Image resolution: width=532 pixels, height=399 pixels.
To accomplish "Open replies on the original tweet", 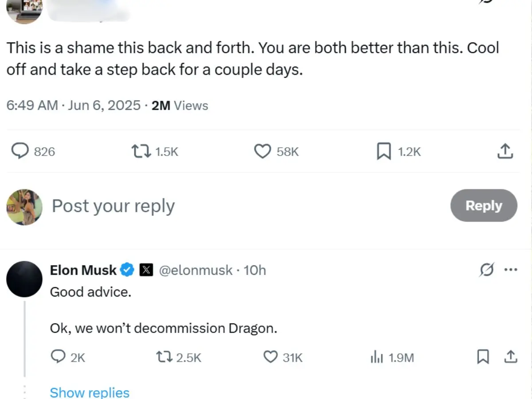I will 20,151.
